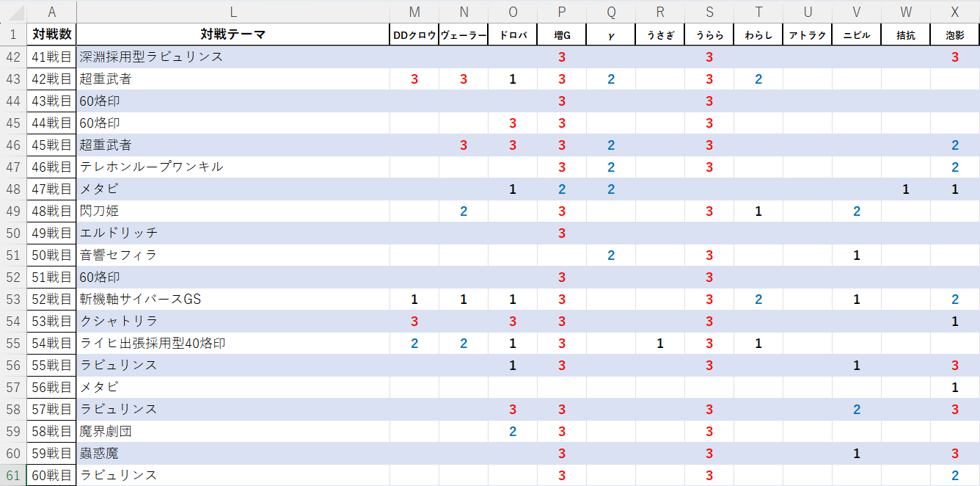Select row header 61
980x486 pixels.
click(13, 475)
